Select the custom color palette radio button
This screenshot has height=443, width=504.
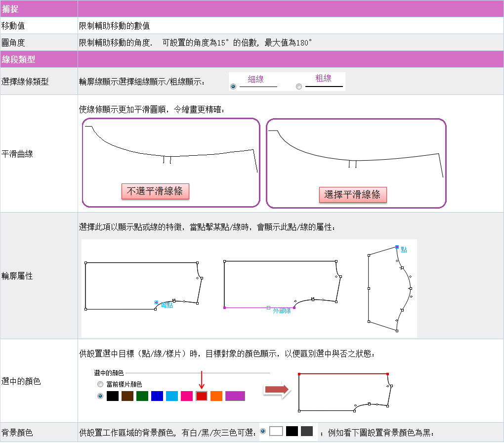point(100,396)
